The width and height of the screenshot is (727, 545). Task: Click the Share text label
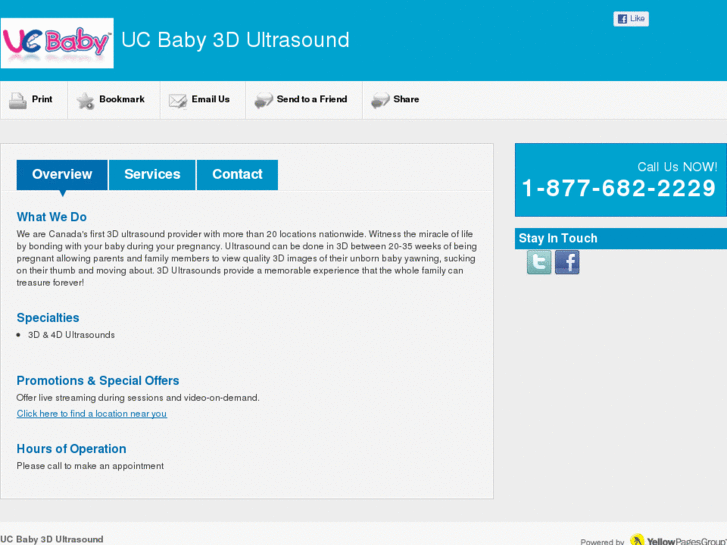pyautogui.click(x=406, y=99)
